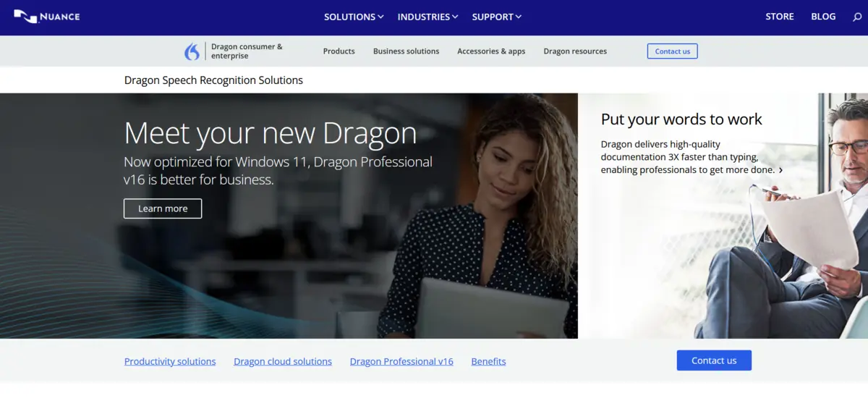The height and width of the screenshot is (414, 868).
Task: Expand the Support dropdown menu
Action: pyautogui.click(x=496, y=17)
